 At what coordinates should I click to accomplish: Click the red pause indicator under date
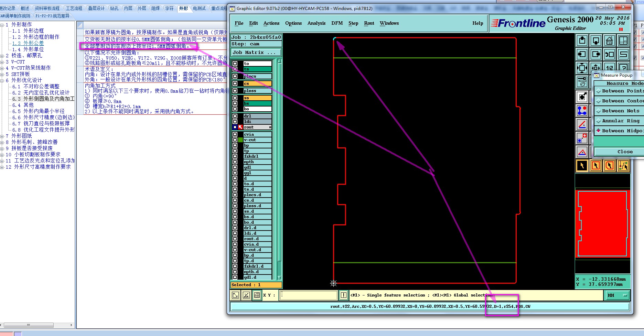[621, 30]
